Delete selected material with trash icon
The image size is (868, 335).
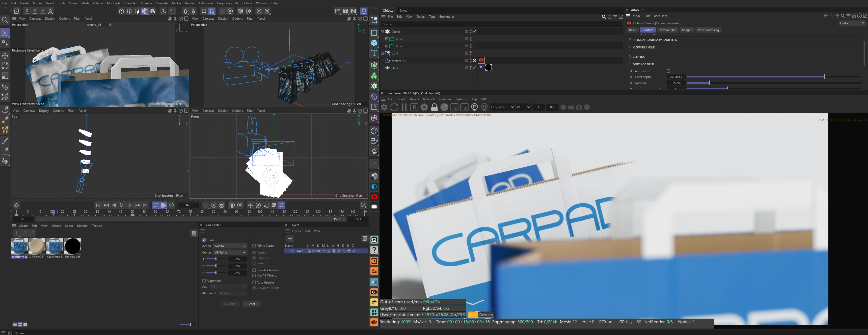pyautogui.click(x=194, y=233)
